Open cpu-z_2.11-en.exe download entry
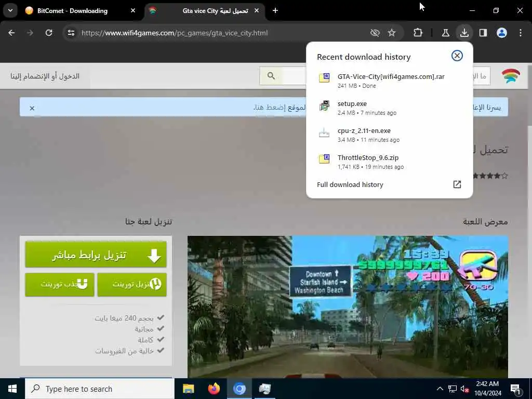This screenshot has height=399, width=532. tap(389, 135)
